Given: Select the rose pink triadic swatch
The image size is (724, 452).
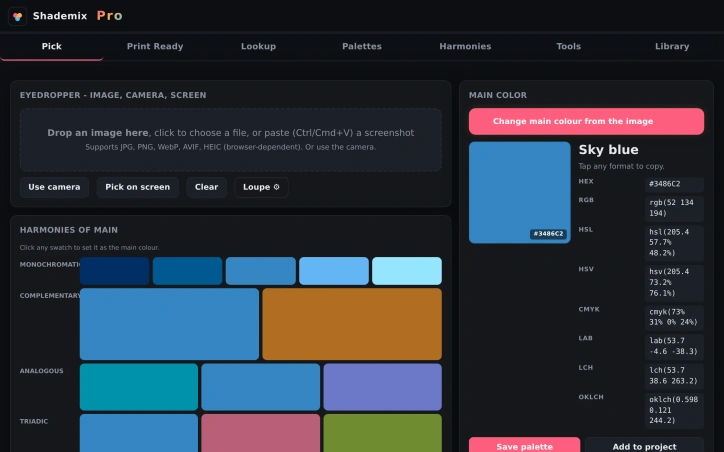Looking at the screenshot, I should [x=261, y=433].
